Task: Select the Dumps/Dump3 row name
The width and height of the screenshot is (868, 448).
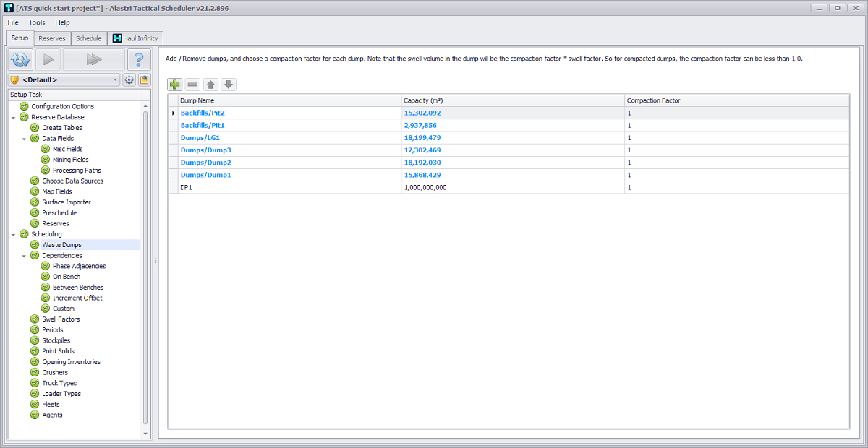Action: [x=206, y=150]
